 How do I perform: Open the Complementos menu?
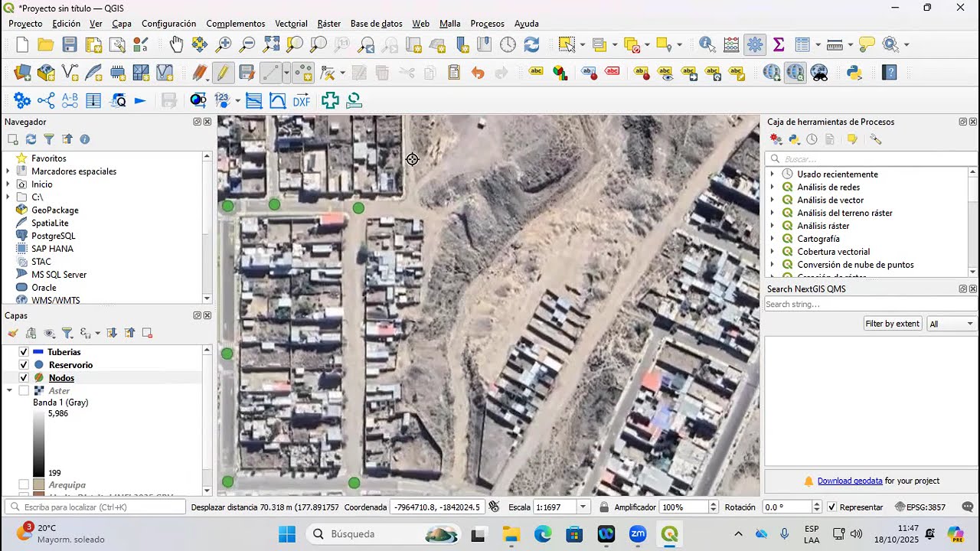click(x=236, y=24)
